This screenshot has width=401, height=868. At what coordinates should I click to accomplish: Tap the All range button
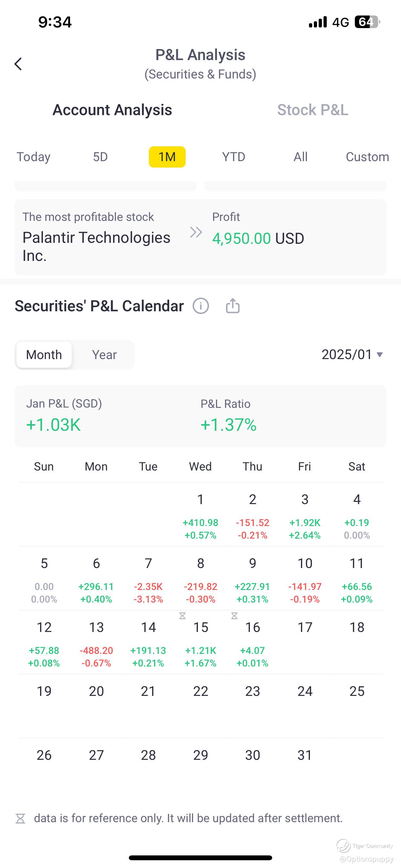pyautogui.click(x=300, y=157)
